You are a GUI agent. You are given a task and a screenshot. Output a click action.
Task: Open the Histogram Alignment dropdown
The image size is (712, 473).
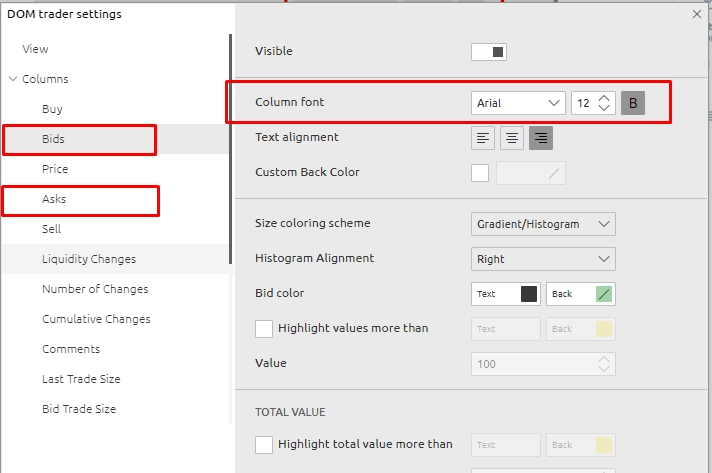click(x=544, y=259)
